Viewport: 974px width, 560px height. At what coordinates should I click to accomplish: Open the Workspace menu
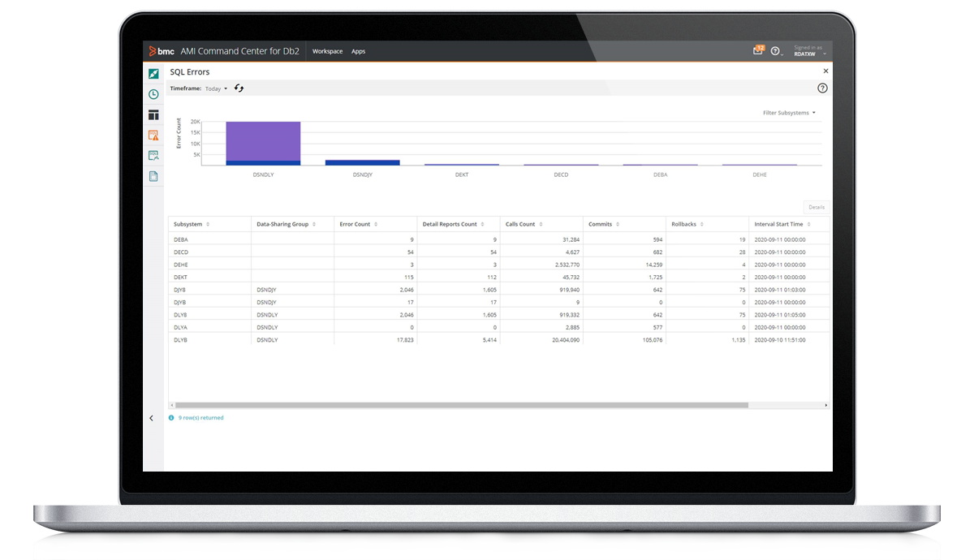327,51
